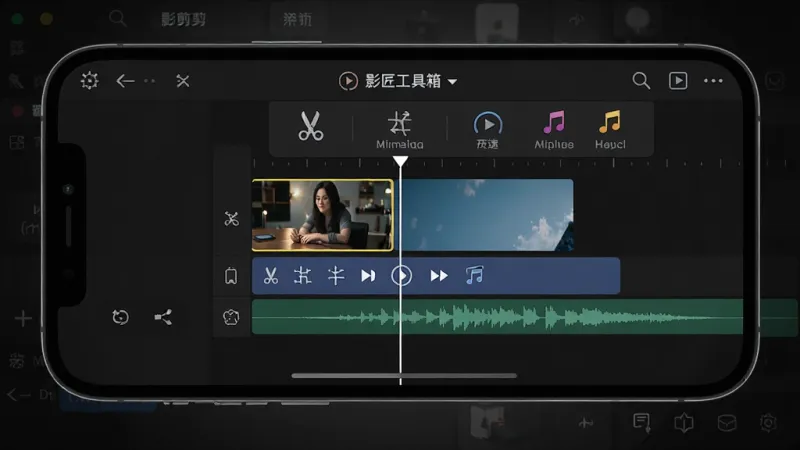Click the search icon in the background window
The height and width of the screenshot is (450, 800).
pos(117,18)
